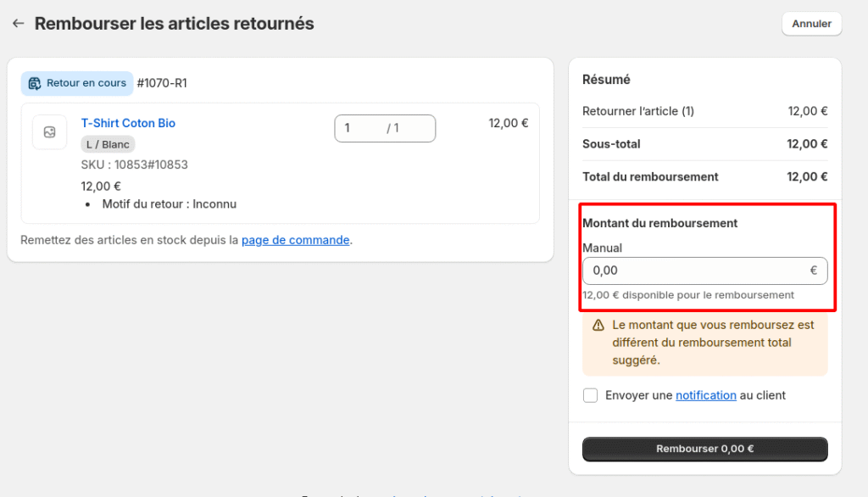Click the refund amount mismatch warning message
This screenshot has height=497, width=868.
pos(713,343)
